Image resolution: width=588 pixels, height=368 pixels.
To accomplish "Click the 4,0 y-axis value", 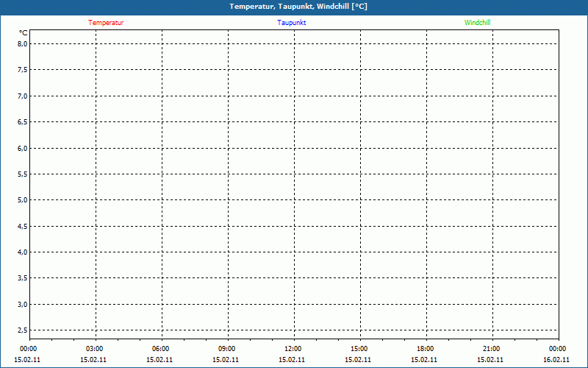I will (x=23, y=252).
